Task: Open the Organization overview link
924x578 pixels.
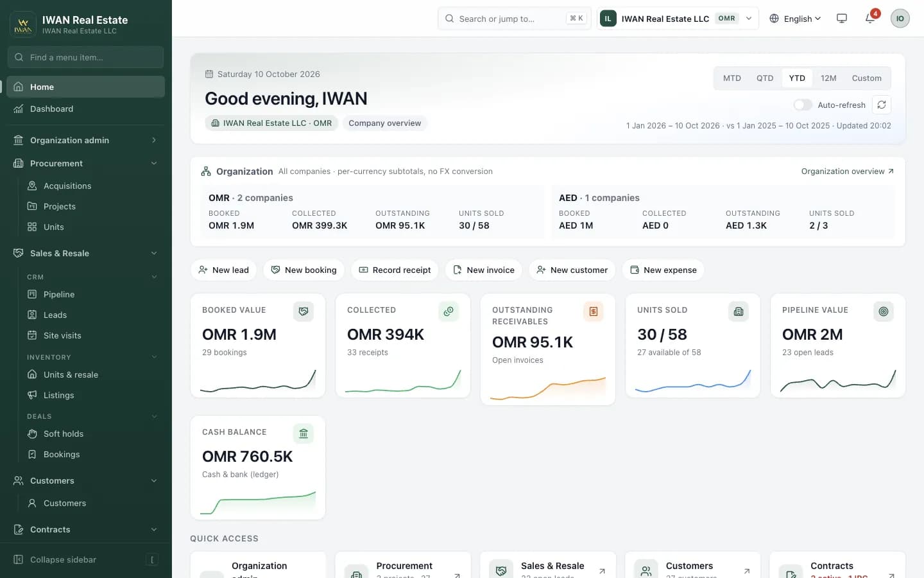Action: pos(848,171)
